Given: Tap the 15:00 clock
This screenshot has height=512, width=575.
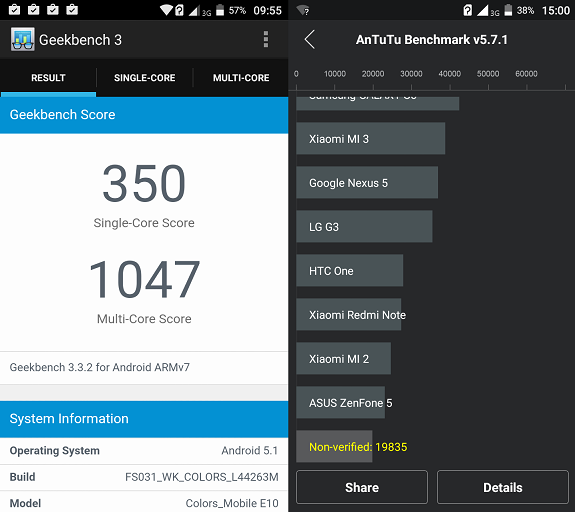Looking at the screenshot, I should [556, 10].
